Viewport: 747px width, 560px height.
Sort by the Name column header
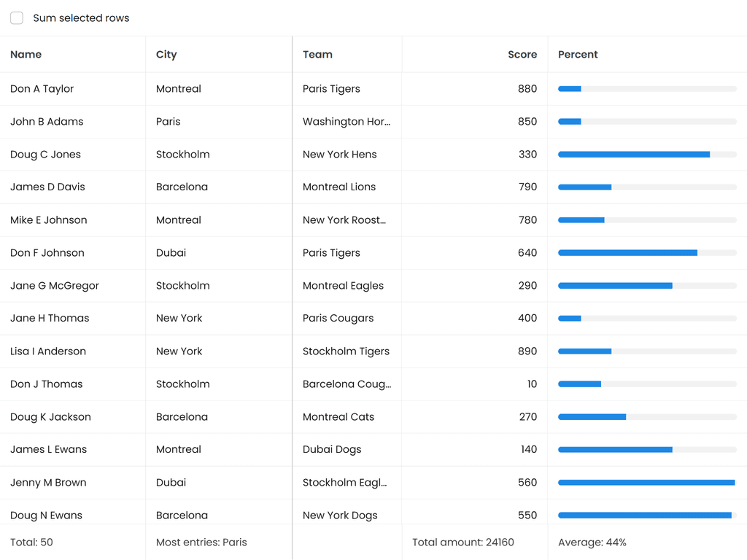26,55
